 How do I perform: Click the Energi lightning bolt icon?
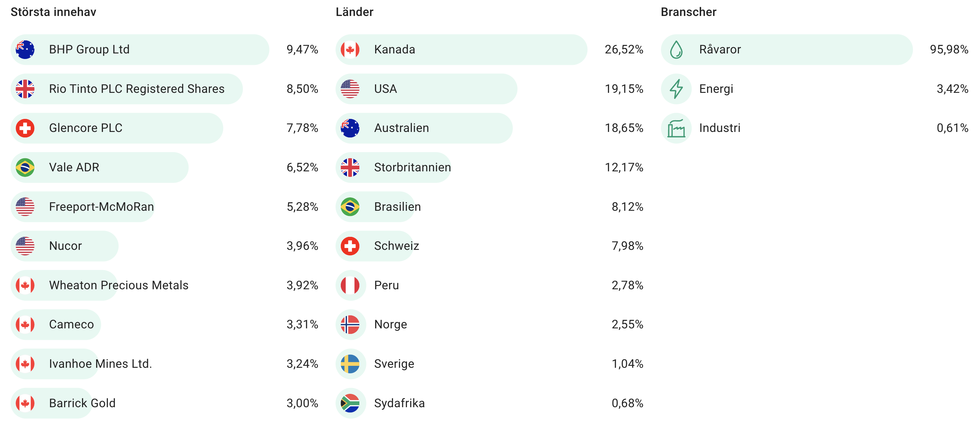[676, 89]
